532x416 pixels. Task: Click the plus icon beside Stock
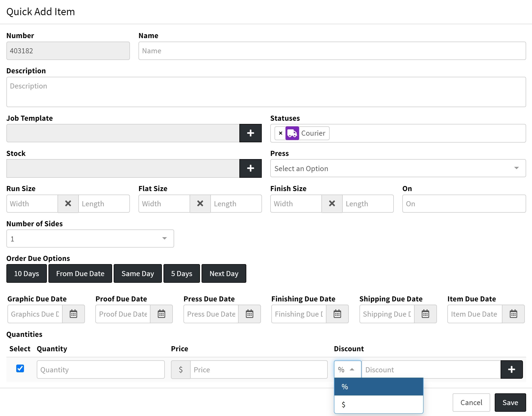[250, 168]
